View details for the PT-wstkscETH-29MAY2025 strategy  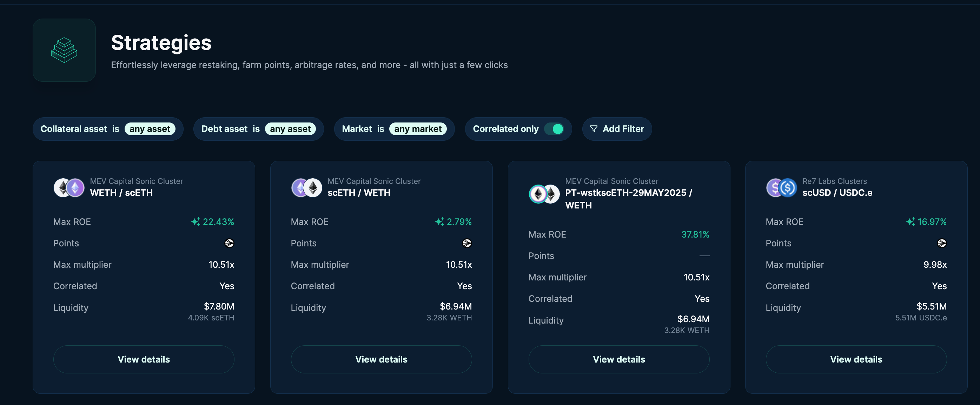pyautogui.click(x=618, y=359)
